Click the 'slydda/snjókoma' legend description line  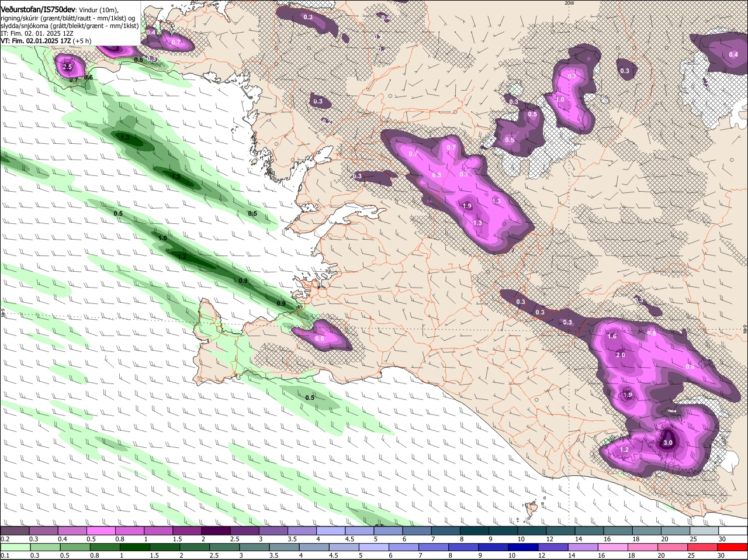(70, 26)
